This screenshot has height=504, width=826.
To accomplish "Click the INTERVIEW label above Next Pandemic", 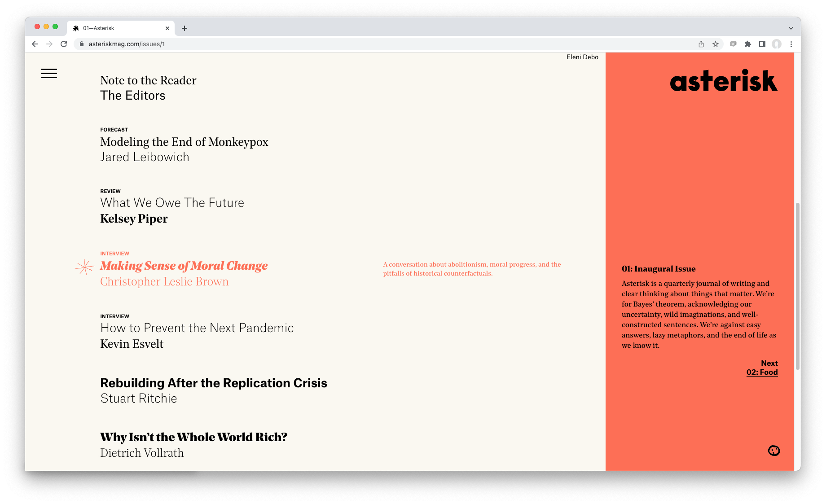I will coord(114,316).
